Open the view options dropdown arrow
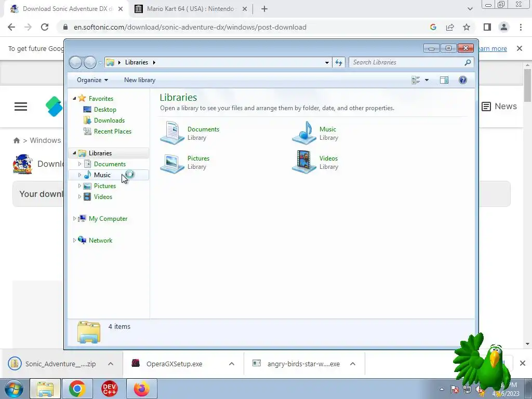The height and width of the screenshot is (399, 532). [x=427, y=80]
